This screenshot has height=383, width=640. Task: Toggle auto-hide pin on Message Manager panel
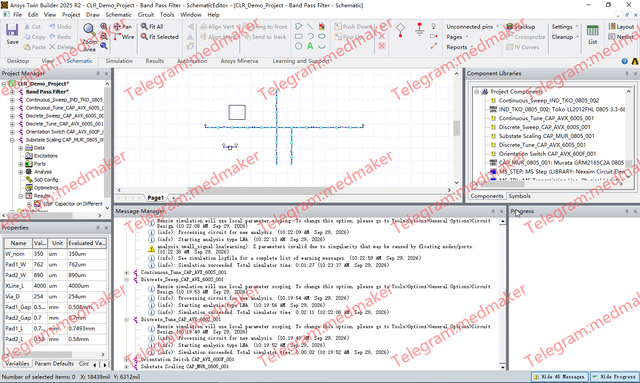tap(493, 211)
